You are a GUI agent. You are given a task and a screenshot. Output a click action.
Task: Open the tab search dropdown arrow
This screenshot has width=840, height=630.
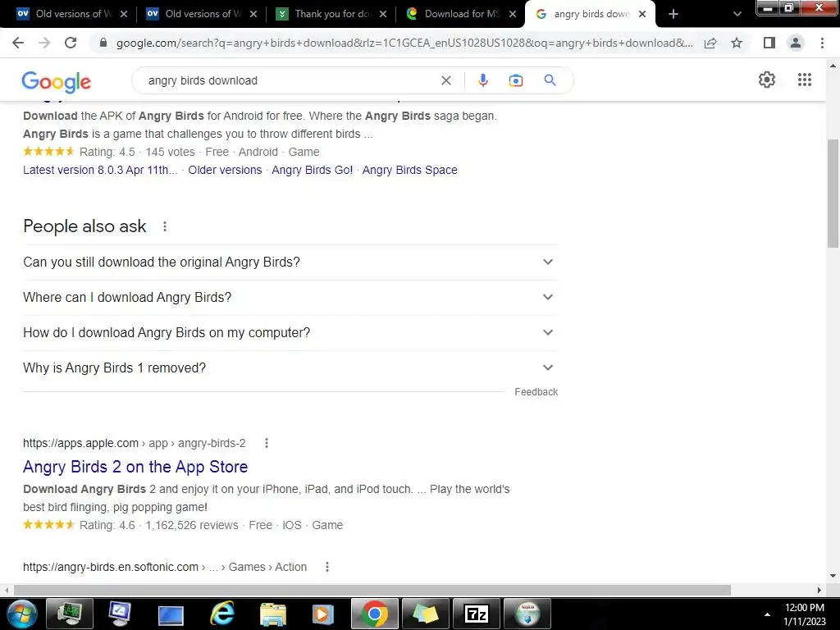(737, 14)
